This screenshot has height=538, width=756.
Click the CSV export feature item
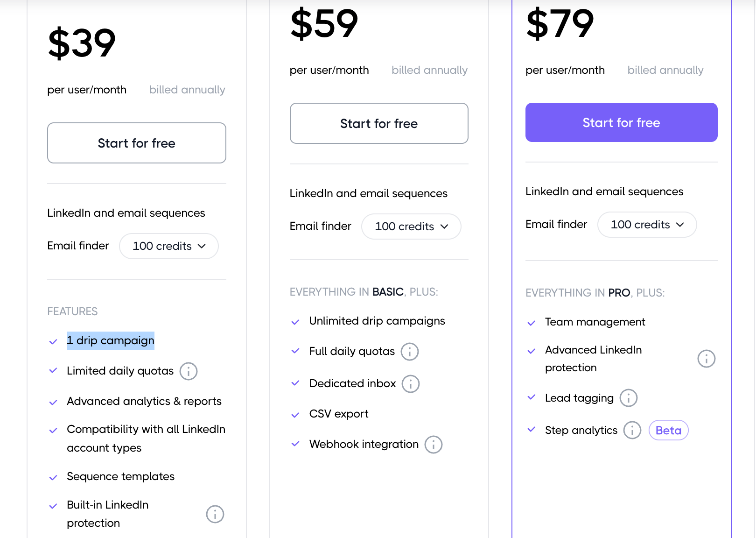[339, 414]
